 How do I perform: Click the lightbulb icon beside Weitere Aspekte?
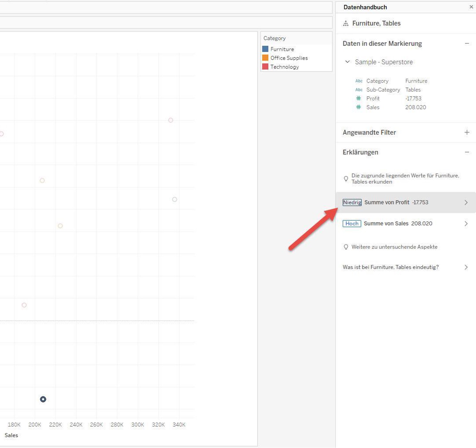click(x=346, y=247)
